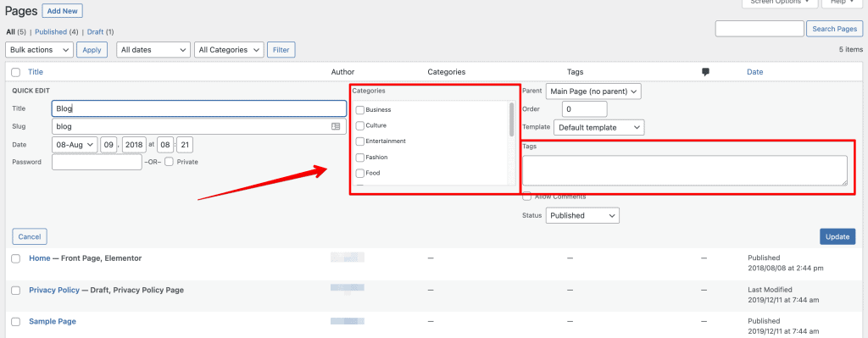Viewport: 868px width, 338px height.
Task: Tick the Business category checkbox
Action: pos(359,110)
